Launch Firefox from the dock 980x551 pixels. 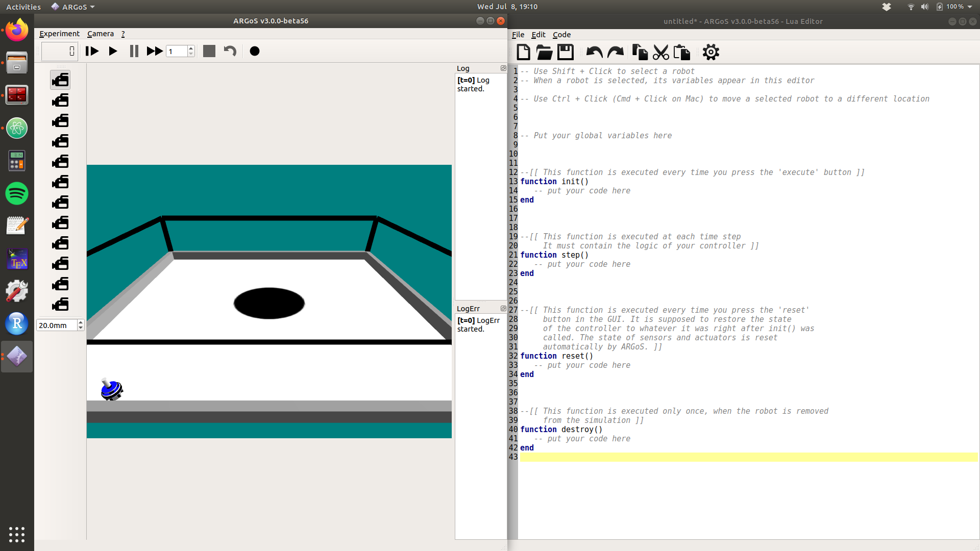click(17, 30)
